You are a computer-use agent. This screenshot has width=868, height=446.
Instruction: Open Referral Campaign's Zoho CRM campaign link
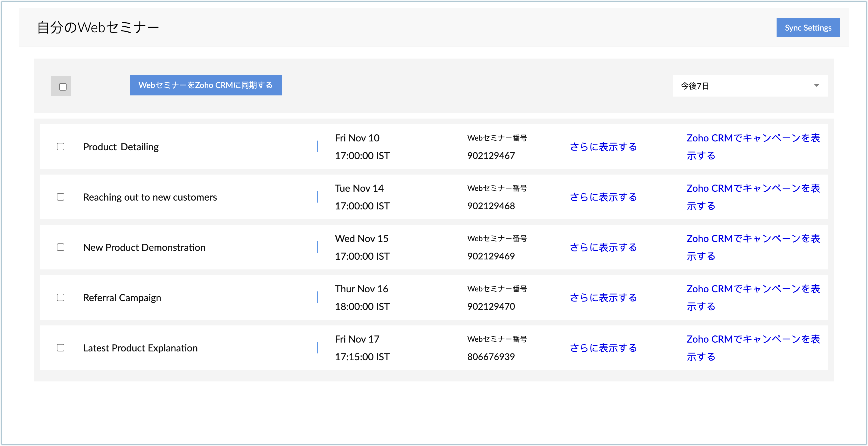[x=753, y=289]
